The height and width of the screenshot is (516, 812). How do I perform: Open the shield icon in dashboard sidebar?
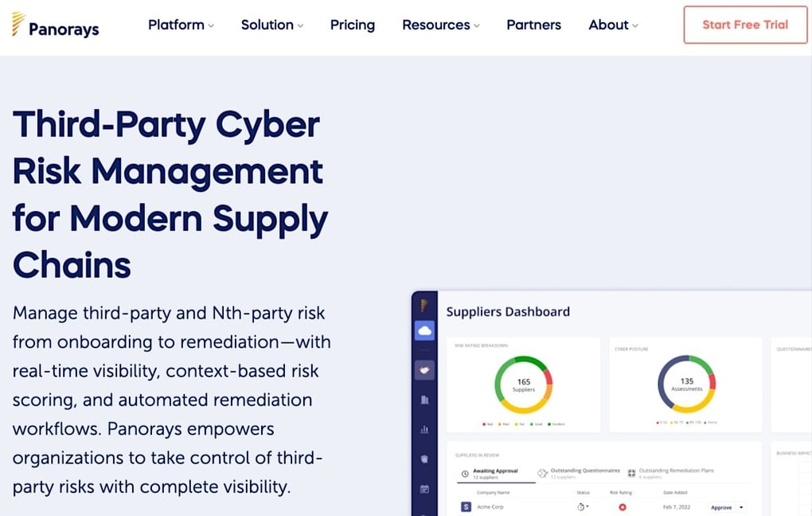(424, 459)
